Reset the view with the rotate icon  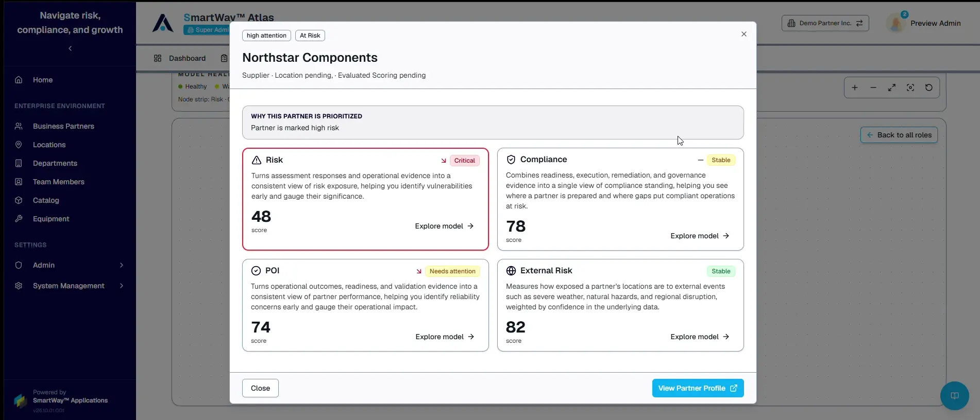tap(929, 87)
